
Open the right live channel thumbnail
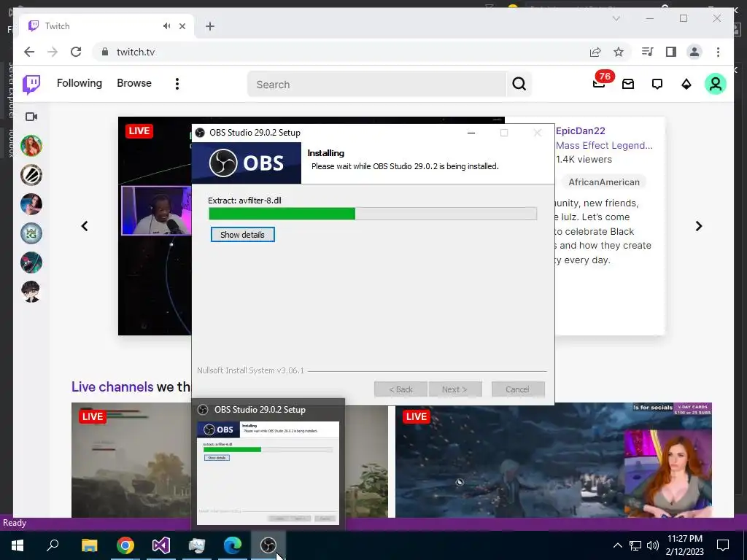click(554, 460)
